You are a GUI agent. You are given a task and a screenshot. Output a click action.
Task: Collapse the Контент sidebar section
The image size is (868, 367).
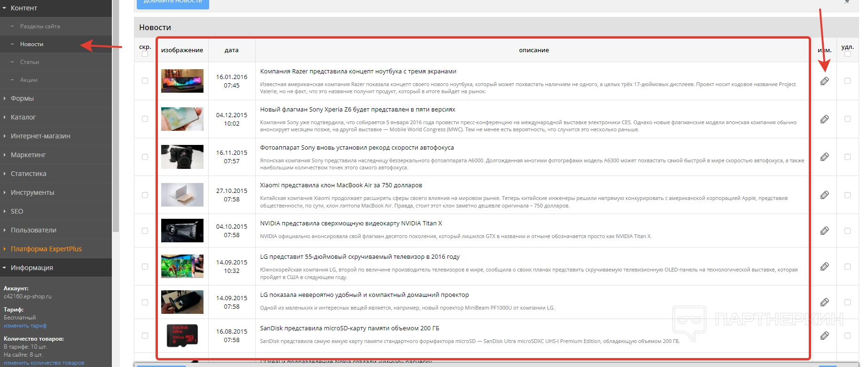click(x=56, y=8)
